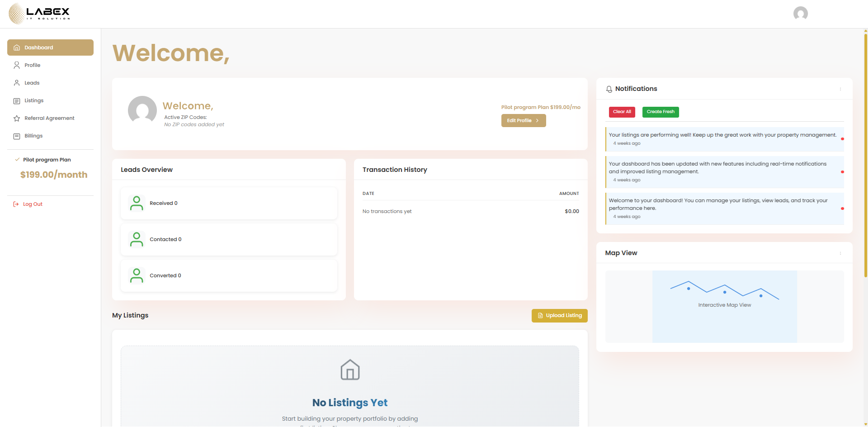The image size is (868, 427).
Task: Click the Edit Profile button
Action: tap(523, 121)
